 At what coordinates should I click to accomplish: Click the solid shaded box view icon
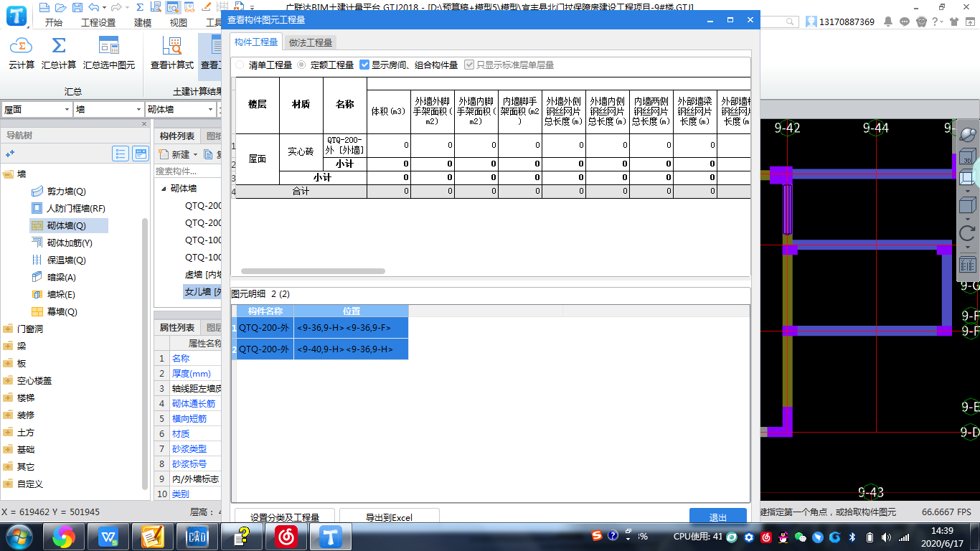pos(968,206)
